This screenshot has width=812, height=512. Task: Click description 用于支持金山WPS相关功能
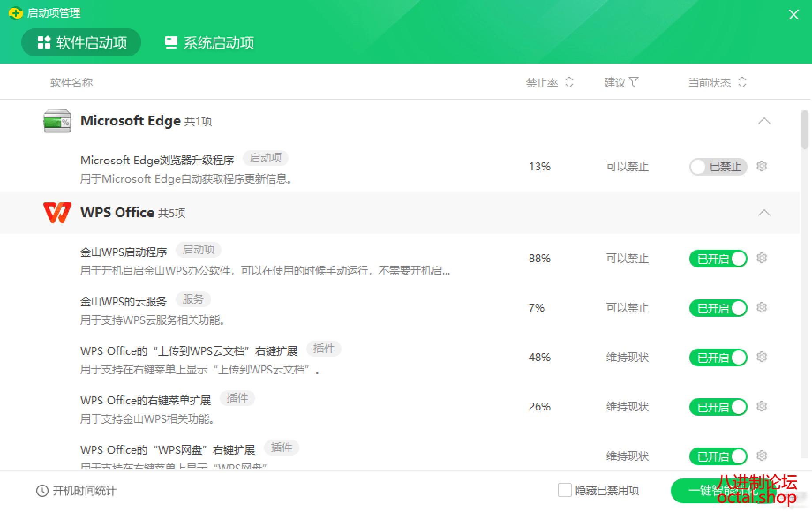(148, 419)
